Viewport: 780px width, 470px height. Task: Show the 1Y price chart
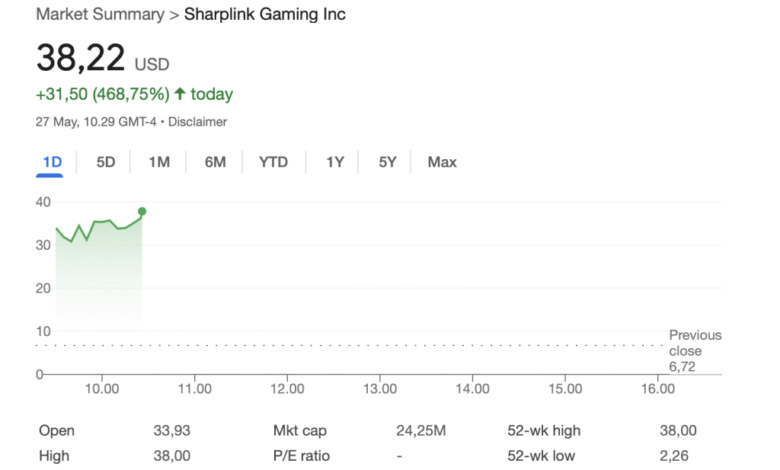(x=335, y=162)
